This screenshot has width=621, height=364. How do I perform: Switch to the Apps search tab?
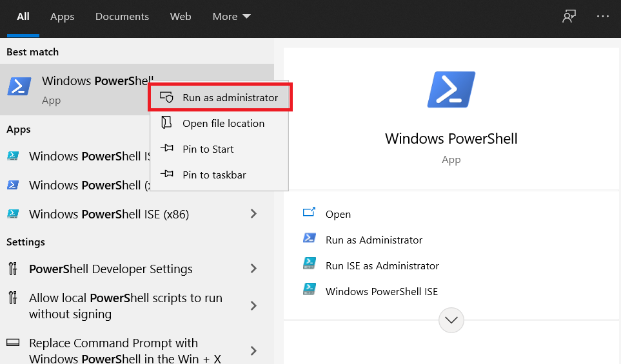pyautogui.click(x=62, y=17)
